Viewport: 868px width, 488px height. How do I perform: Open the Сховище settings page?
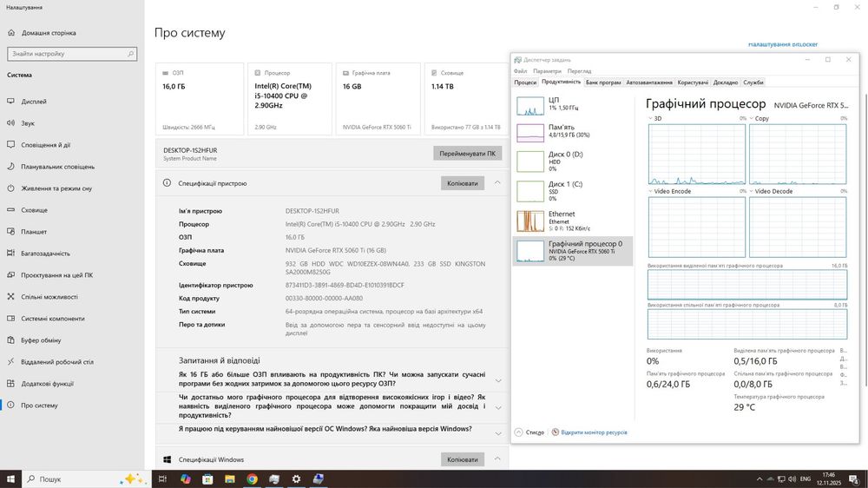point(35,210)
